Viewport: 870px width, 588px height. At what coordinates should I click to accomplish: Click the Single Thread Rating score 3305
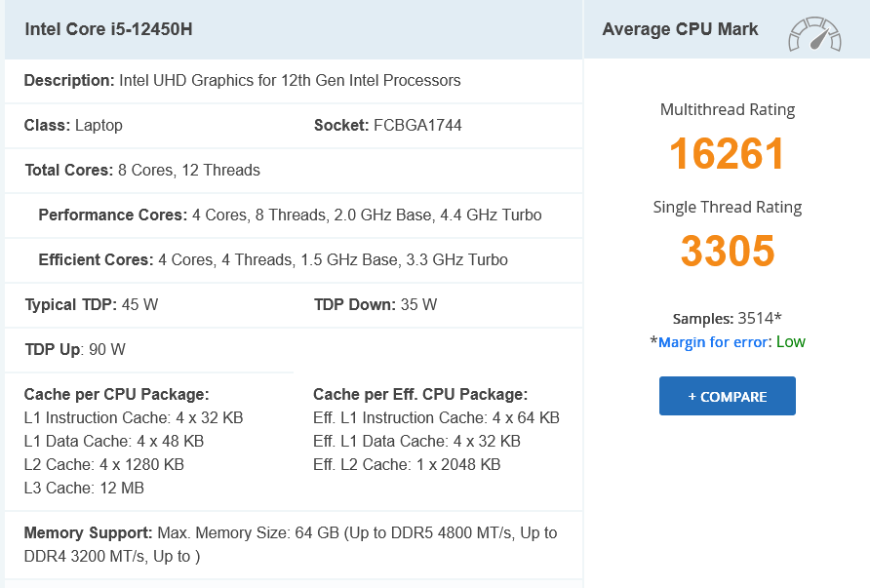click(x=727, y=252)
